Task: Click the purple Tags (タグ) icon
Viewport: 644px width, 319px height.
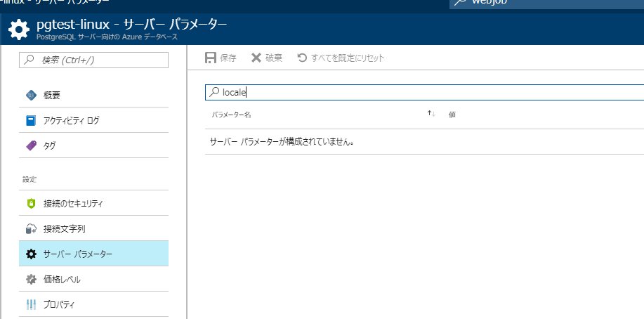Action: [x=31, y=145]
